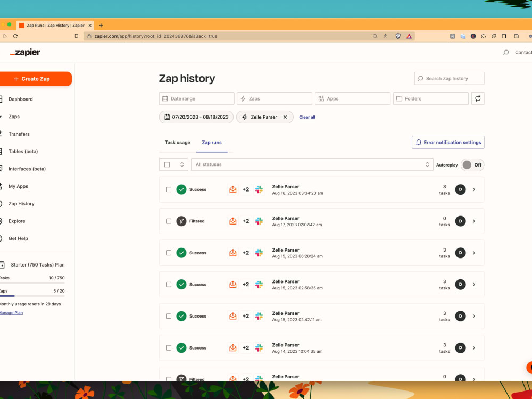This screenshot has width=532, height=399.
Task: Click the Zapier logo
Action: 24,52
